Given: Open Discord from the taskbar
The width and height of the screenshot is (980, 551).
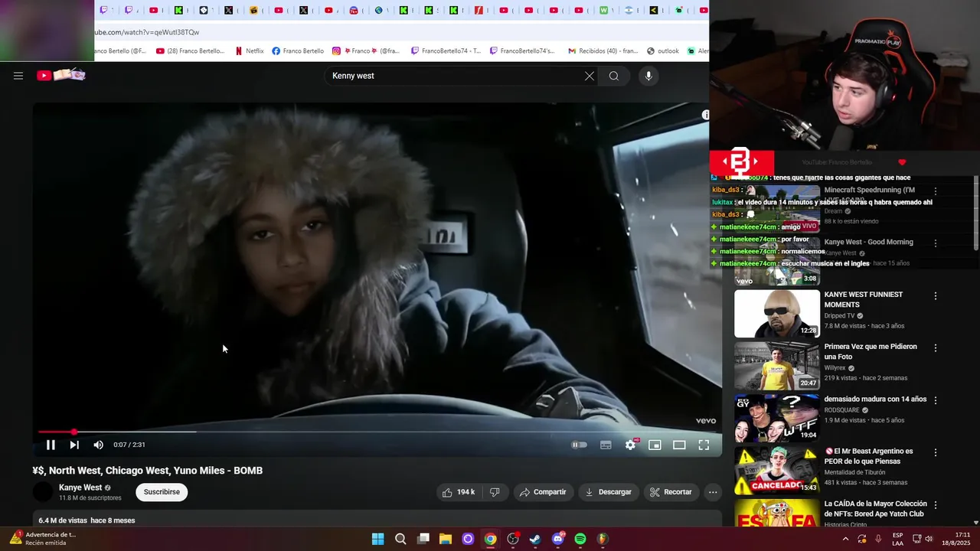Looking at the screenshot, I should coord(558,539).
